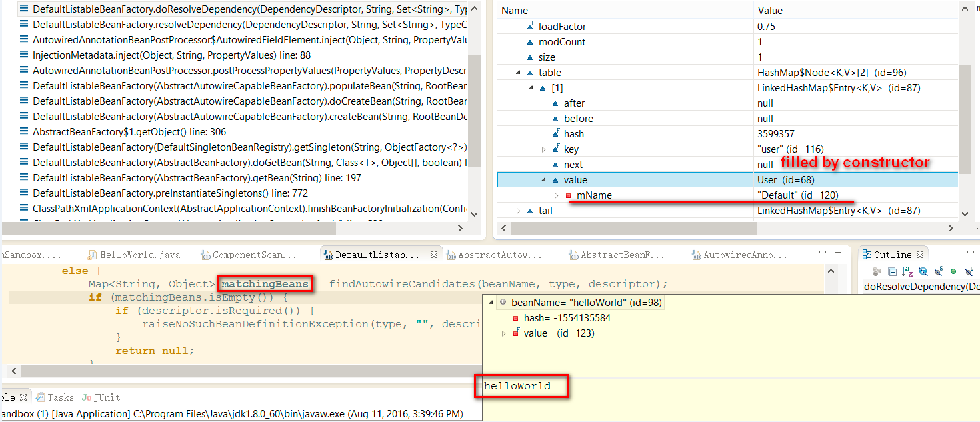Switch to the Tasks view tab
Image resolution: width=980 pixels, height=422 pixels.
click(x=55, y=397)
